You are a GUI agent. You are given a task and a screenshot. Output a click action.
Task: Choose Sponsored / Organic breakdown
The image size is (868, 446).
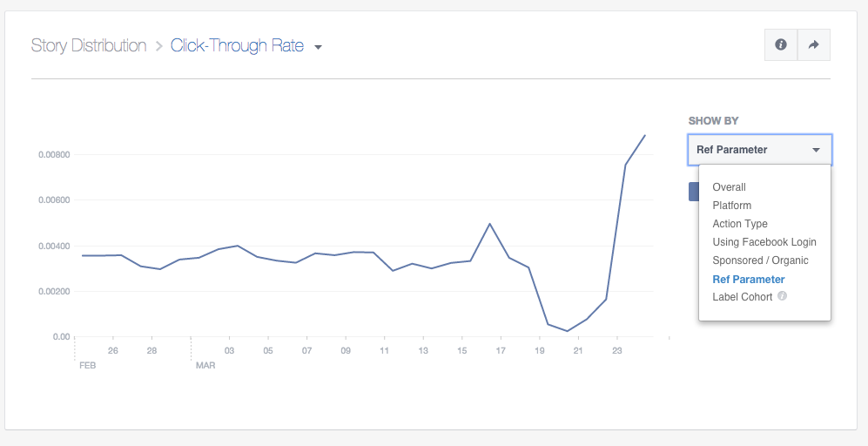pyautogui.click(x=760, y=260)
